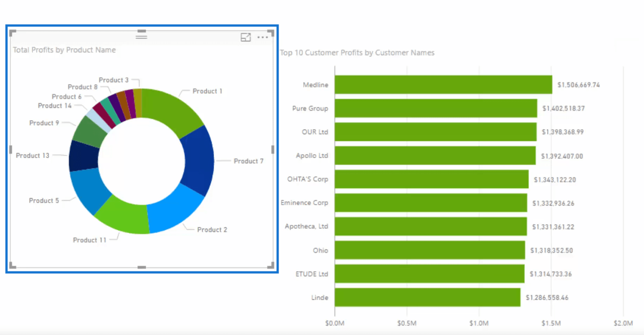Click the title 'Total Profits by Product Name'

point(64,50)
